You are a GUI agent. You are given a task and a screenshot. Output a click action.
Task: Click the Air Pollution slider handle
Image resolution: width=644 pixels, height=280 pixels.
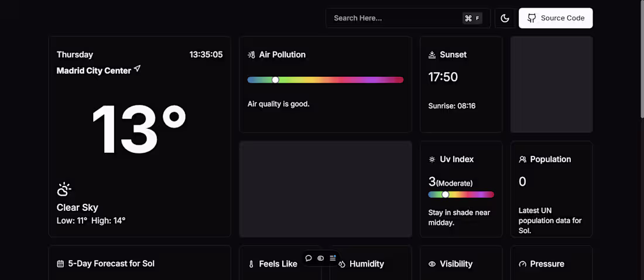pyautogui.click(x=275, y=80)
